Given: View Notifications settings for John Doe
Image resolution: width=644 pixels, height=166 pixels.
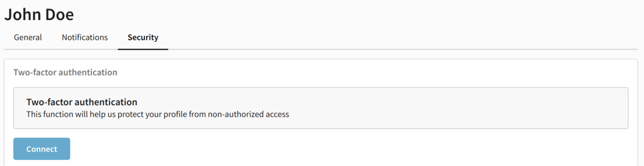Looking at the screenshot, I should [85, 38].
